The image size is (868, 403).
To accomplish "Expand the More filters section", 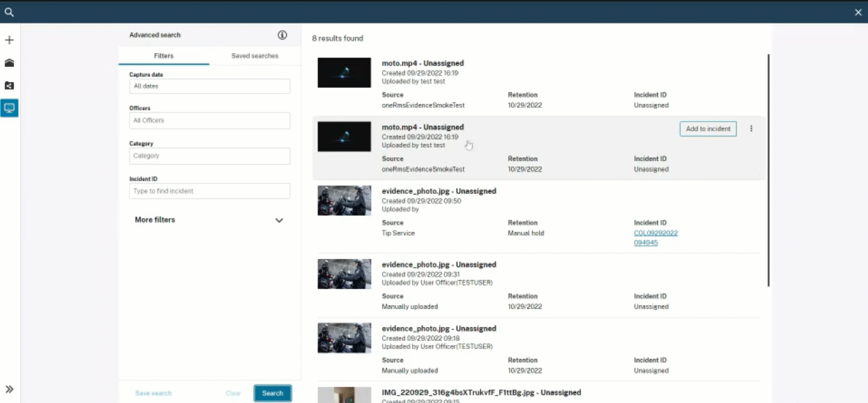I will coord(278,220).
